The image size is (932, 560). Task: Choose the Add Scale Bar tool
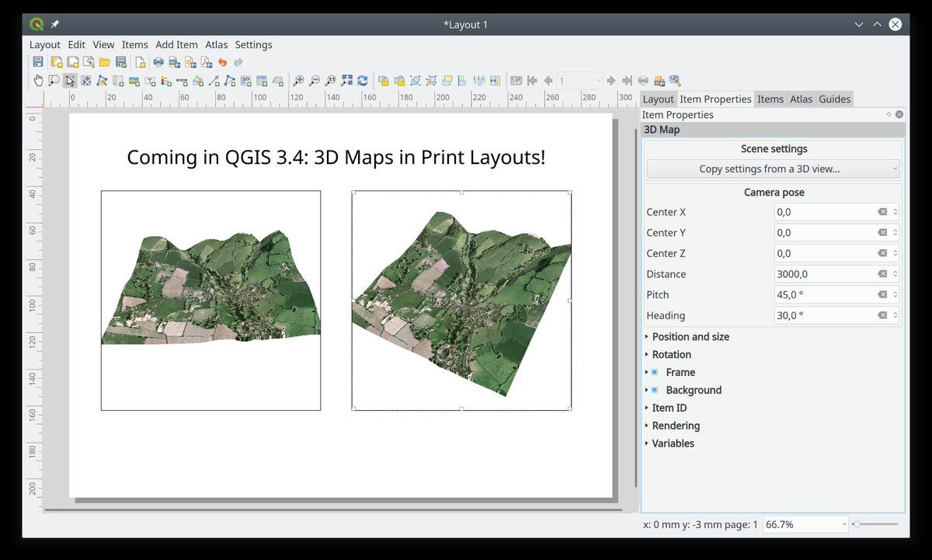[x=182, y=80]
